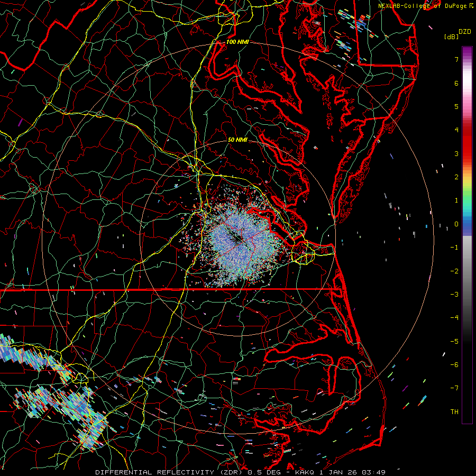Select the 2 dB scale label
The width and height of the screenshot is (476, 476).
coord(456,177)
